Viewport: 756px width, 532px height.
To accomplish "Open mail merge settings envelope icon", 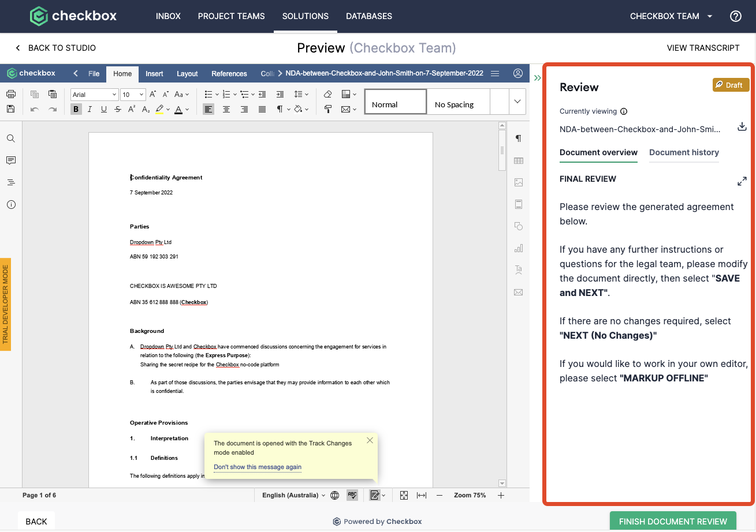I will point(518,292).
